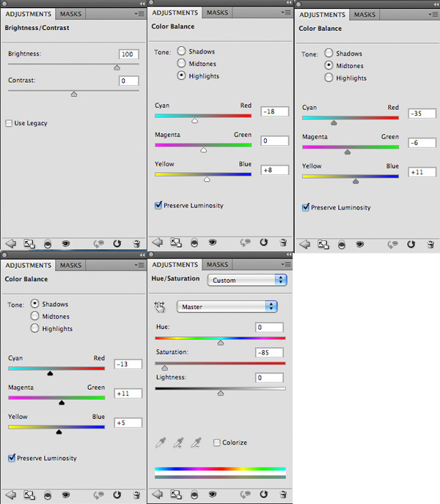Viewport: 440px width, 504px height.
Task: Click the Saturation slider handle
Action: (164, 368)
